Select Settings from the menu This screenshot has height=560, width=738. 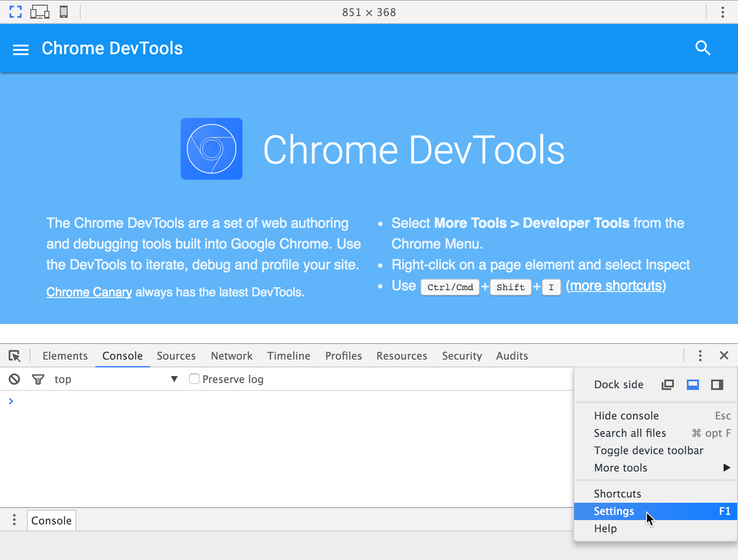(614, 511)
